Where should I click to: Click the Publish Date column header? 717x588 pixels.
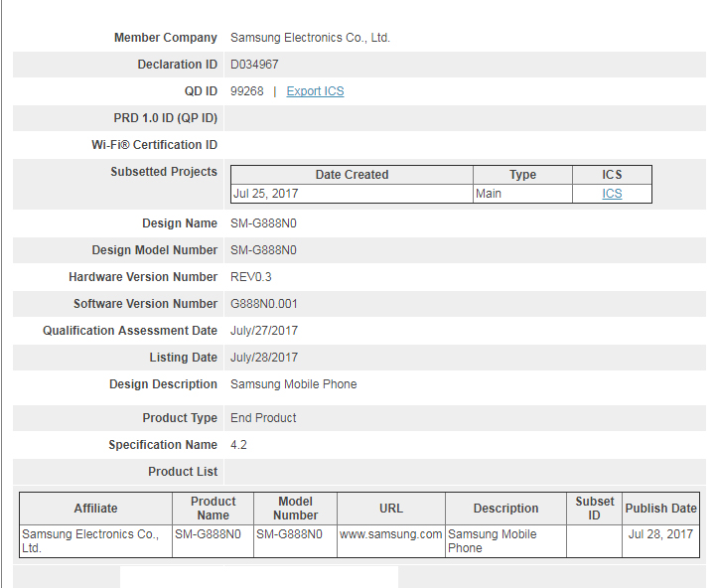click(x=660, y=509)
